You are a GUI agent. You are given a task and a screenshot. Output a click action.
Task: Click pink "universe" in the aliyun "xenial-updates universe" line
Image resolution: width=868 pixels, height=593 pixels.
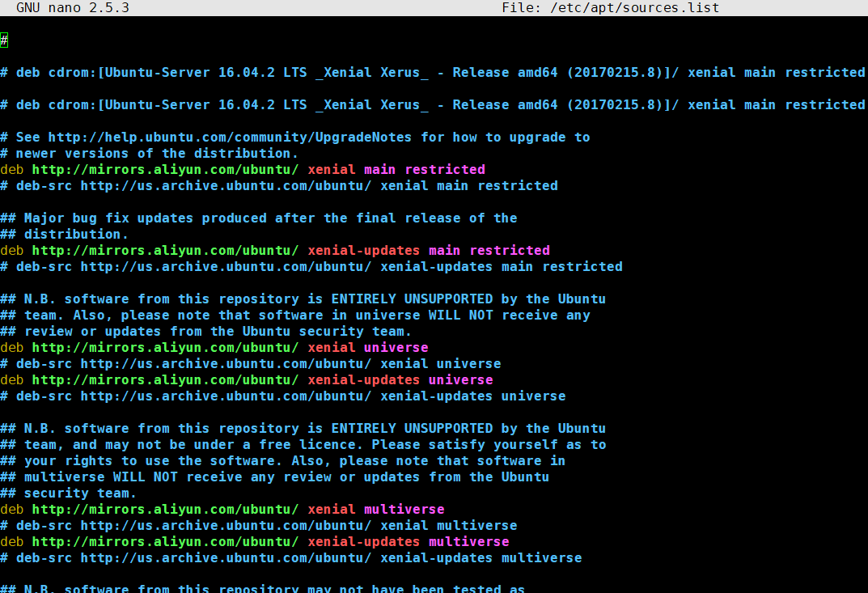point(461,380)
